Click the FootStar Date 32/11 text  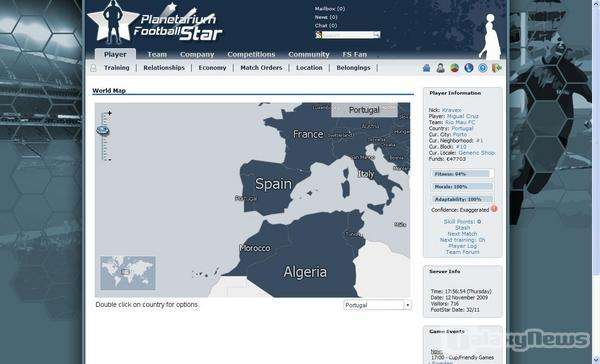pos(455,310)
